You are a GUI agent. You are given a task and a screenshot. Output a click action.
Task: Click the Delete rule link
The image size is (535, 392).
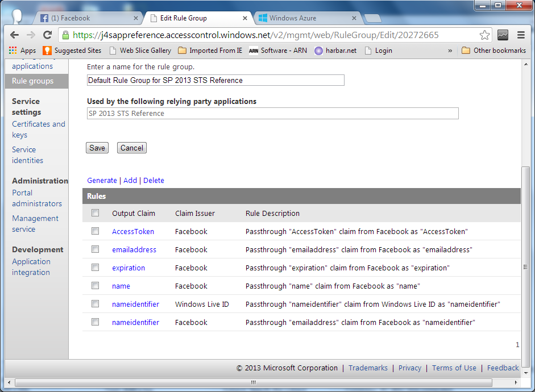pos(154,180)
